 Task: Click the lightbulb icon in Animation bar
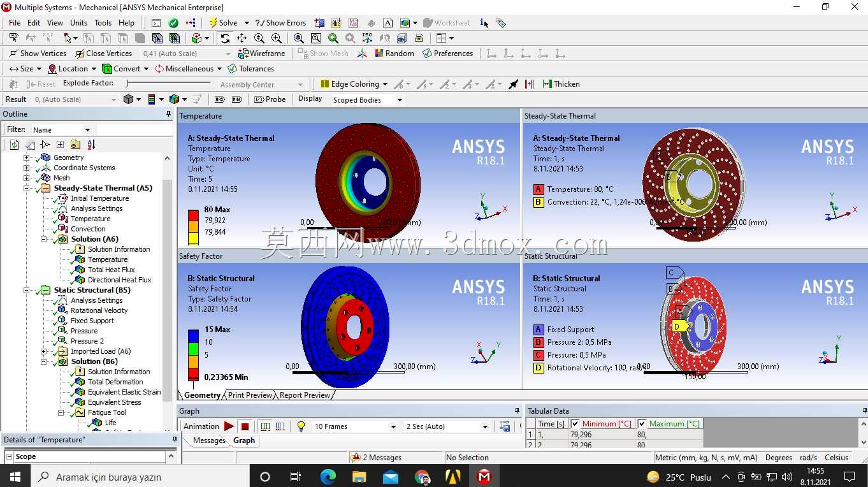click(x=301, y=426)
